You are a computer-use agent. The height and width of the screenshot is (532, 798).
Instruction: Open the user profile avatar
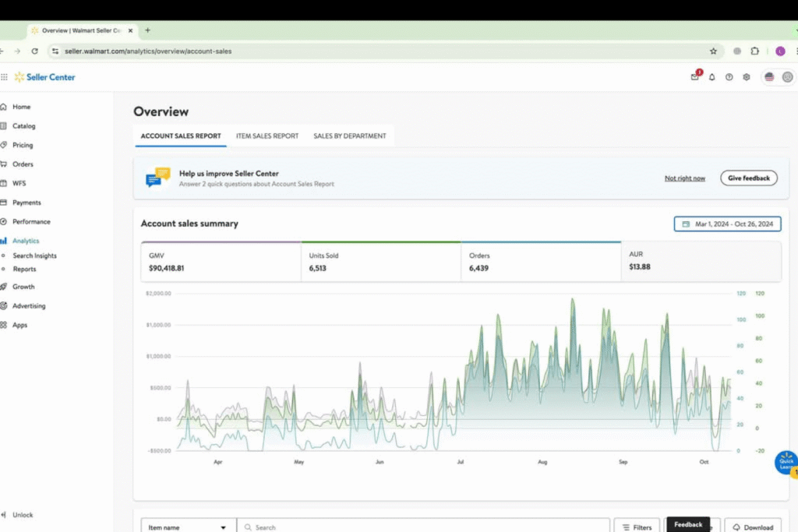(x=787, y=77)
